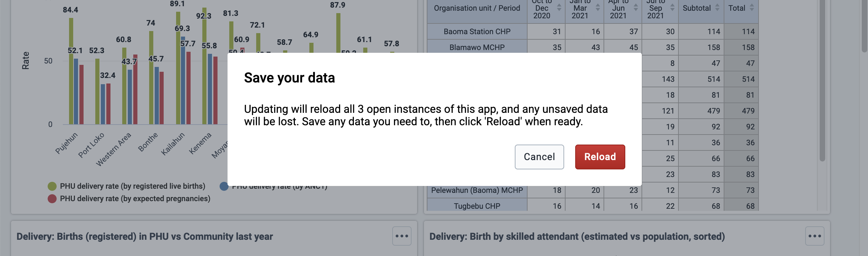Image resolution: width=868 pixels, height=256 pixels.
Task: Open more options for Births registered chart
Action: point(402,236)
